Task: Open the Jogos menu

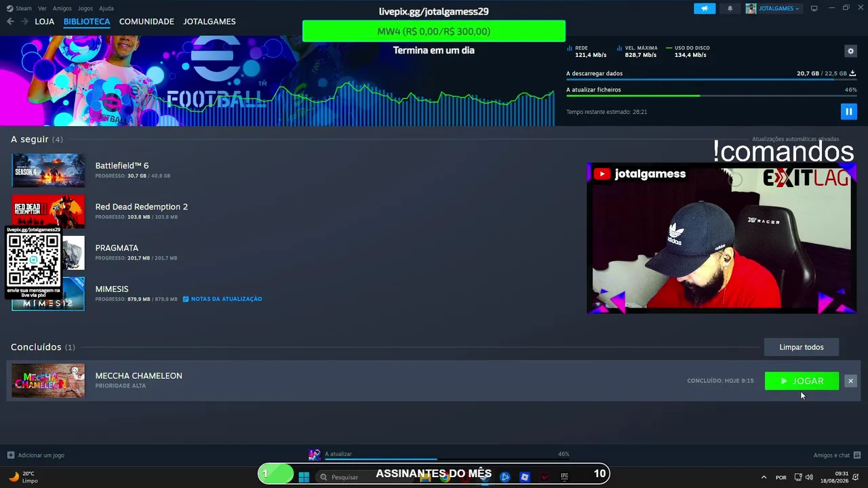Action: click(x=85, y=8)
